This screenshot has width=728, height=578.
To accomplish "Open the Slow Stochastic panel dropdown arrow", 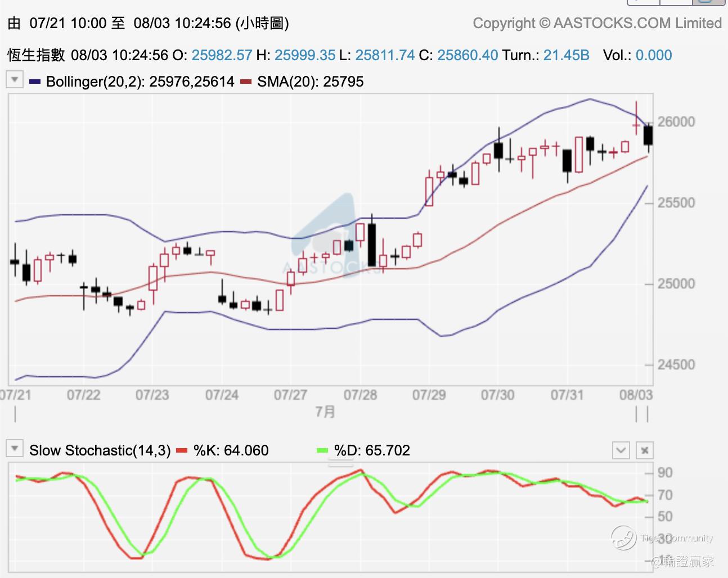I will click(x=15, y=449).
